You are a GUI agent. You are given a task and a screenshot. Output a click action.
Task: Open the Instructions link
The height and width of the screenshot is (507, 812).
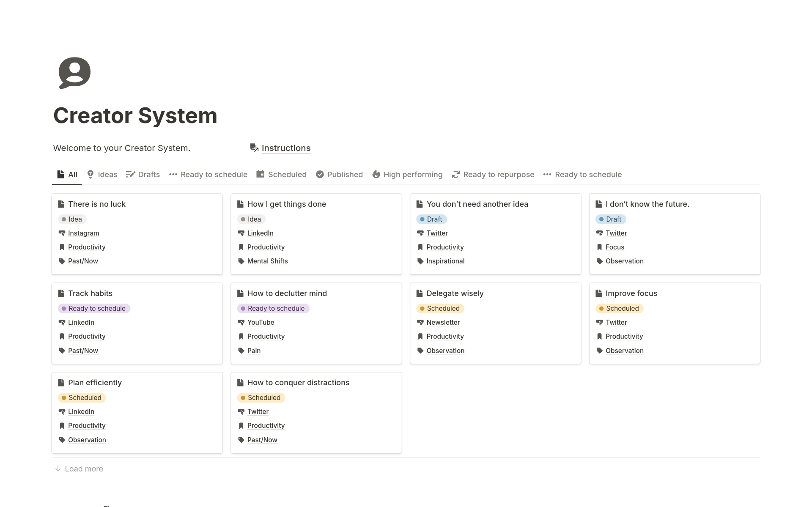pyautogui.click(x=286, y=148)
